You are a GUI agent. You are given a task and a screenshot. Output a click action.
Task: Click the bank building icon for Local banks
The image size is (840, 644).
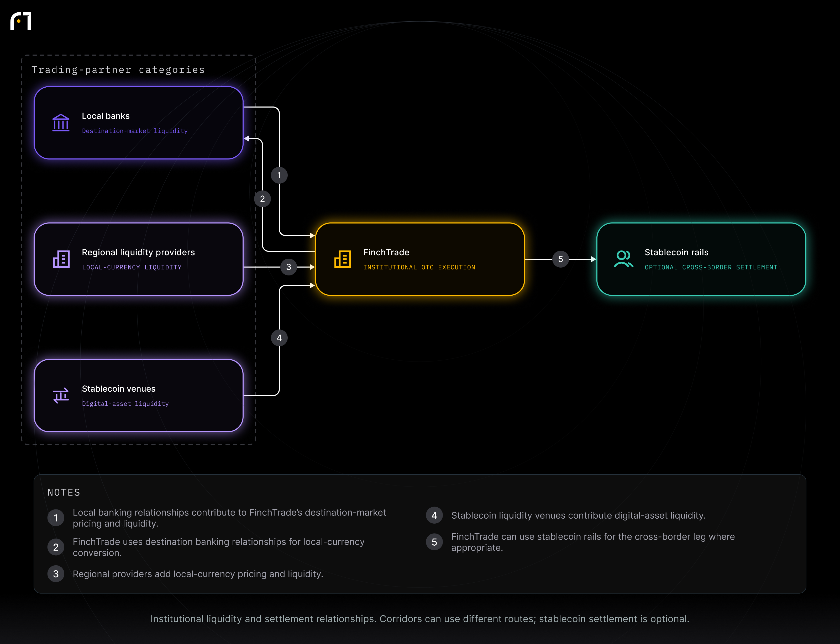pyautogui.click(x=61, y=123)
